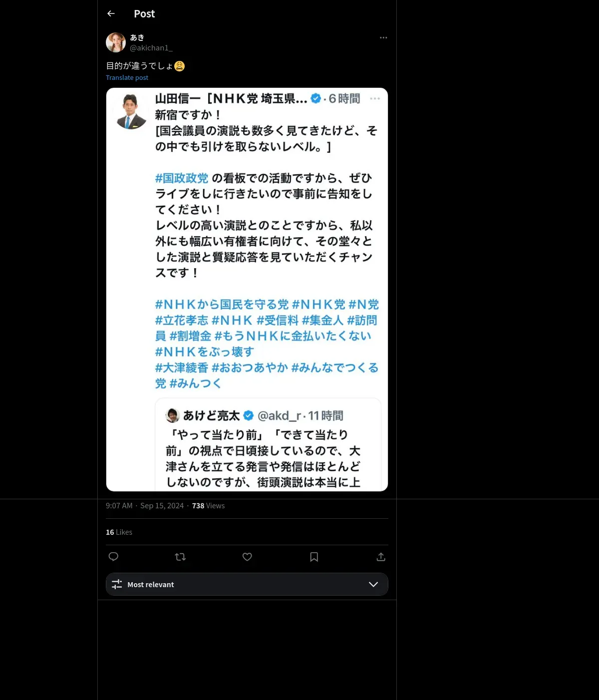
Task: View the list of 16 Likes
Action: 119,532
